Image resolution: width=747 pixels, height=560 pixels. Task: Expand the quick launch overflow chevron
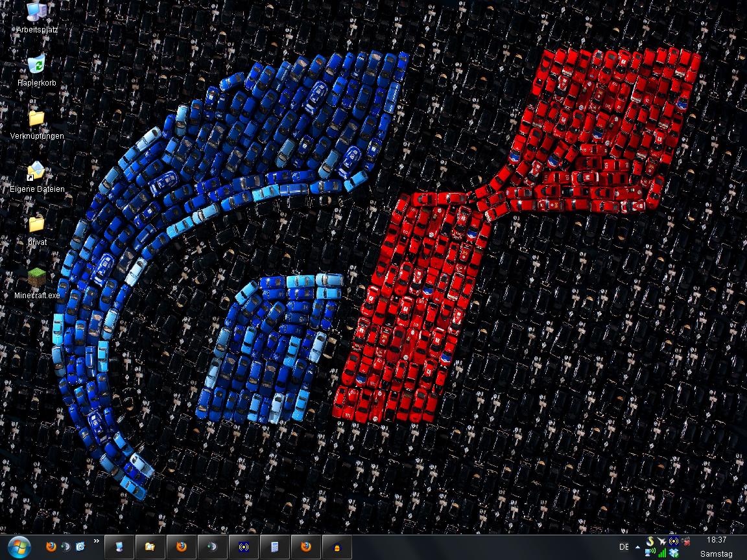(x=97, y=541)
